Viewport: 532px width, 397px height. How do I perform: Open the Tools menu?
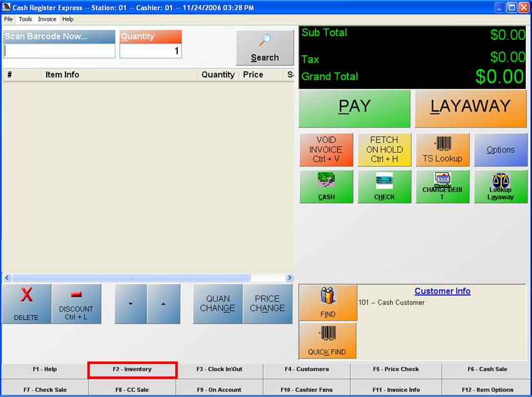(x=25, y=19)
